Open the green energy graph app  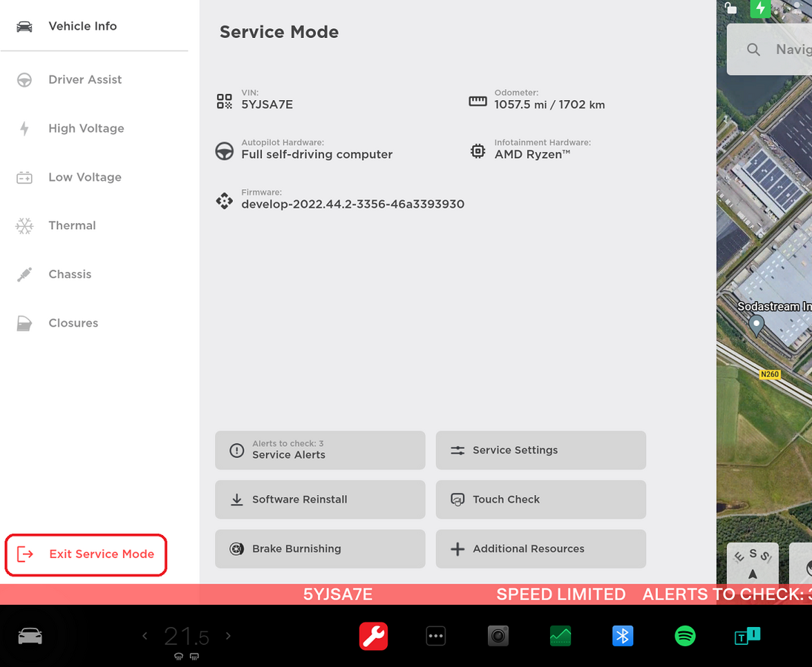(x=561, y=636)
